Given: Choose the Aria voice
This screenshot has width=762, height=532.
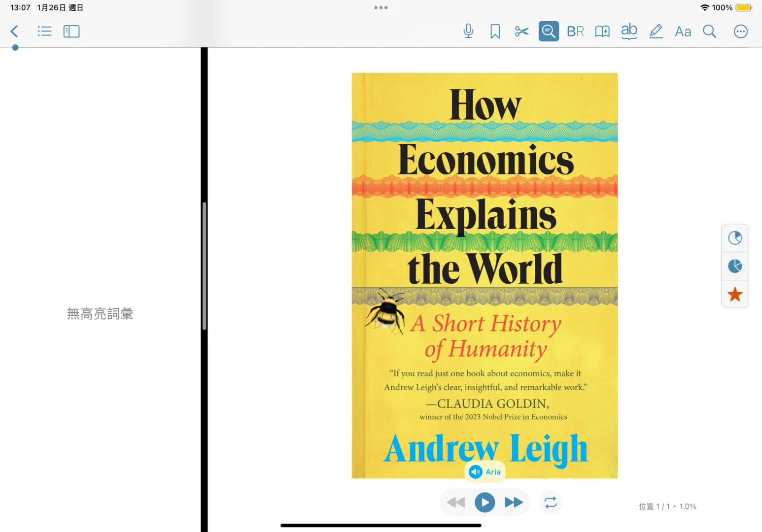Looking at the screenshot, I should point(485,472).
